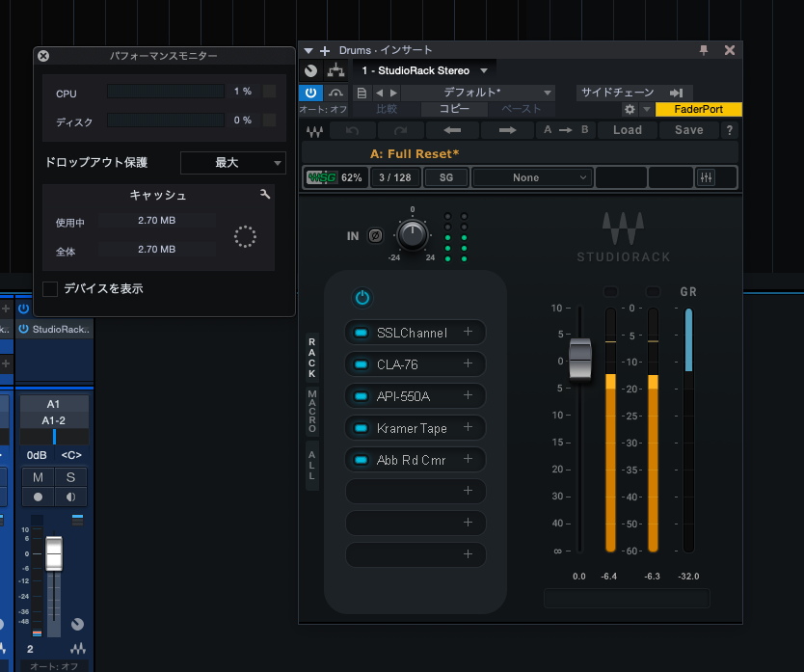Image resolution: width=804 pixels, height=672 pixels.
Task: Toggle the input phase invert button
Action: pyautogui.click(x=375, y=235)
